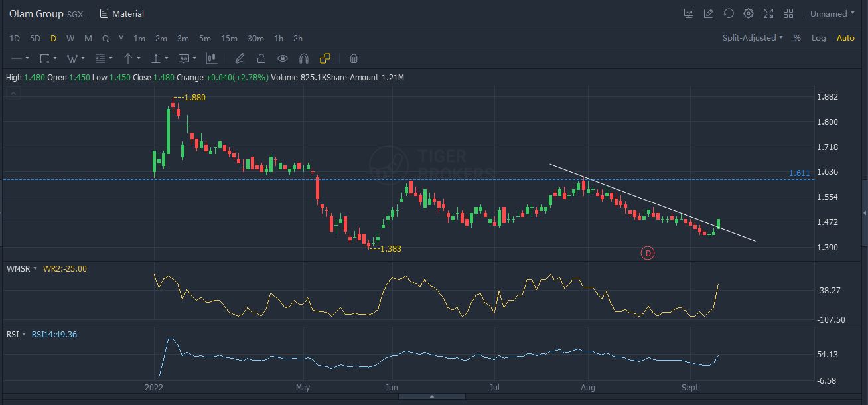Open the chart monitor icon
This screenshot has width=868, height=405.
pos(689,13)
